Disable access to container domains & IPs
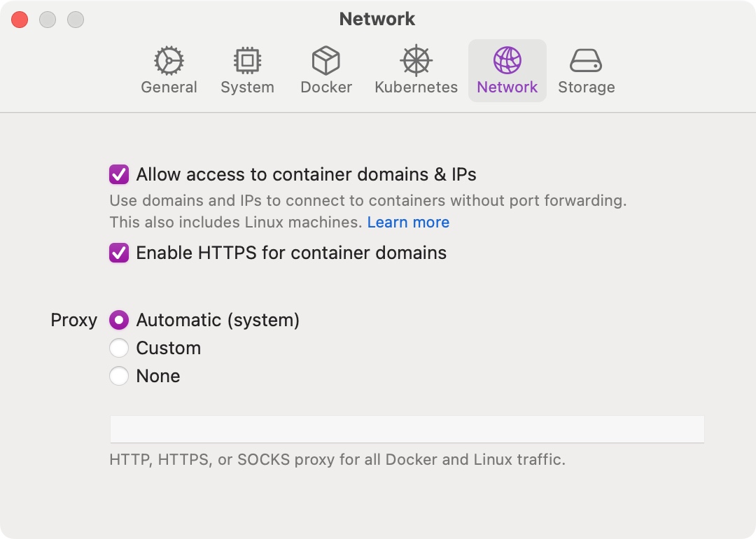The height and width of the screenshot is (539, 756). (119, 174)
